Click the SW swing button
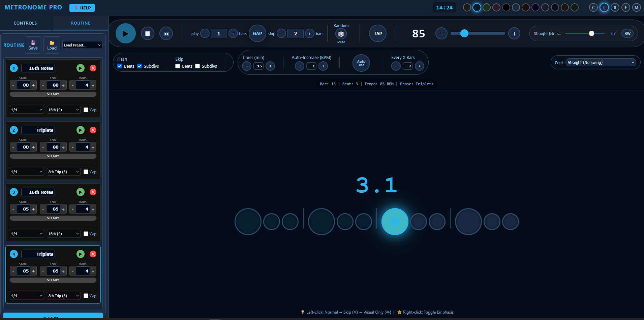644x320 pixels. click(x=627, y=34)
